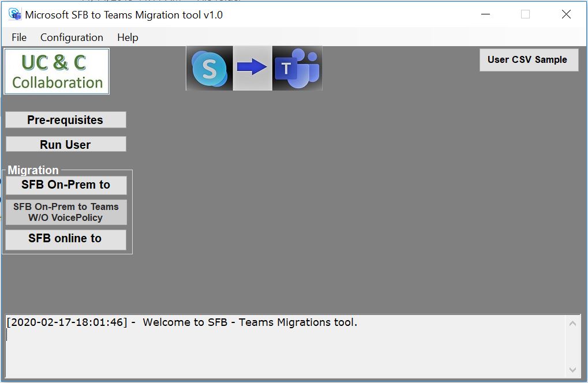Click the SFB online to button
The height and width of the screenshot is (383, 588).
[x=66, y=239]
